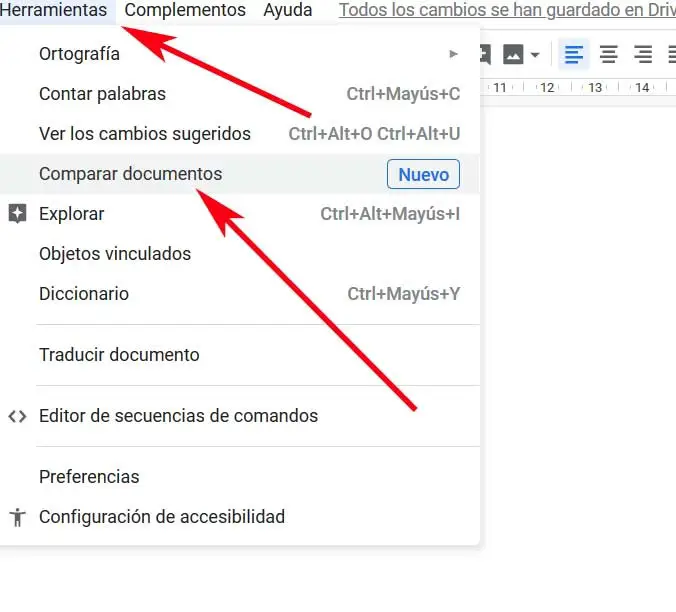Screen dimensions: 676x612
Task: Open the Ayuda menu
Action: 288,10
